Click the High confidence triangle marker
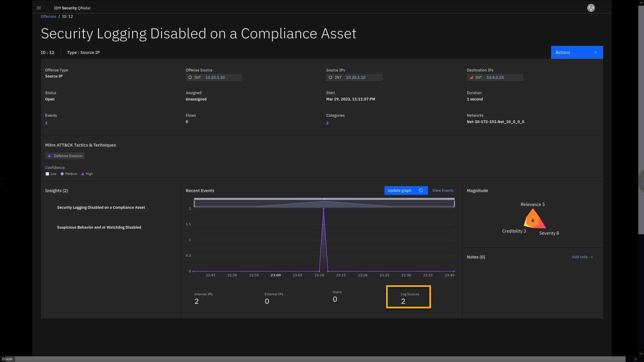This screenshot has width=644, height=362. click(x=83, y=174)
